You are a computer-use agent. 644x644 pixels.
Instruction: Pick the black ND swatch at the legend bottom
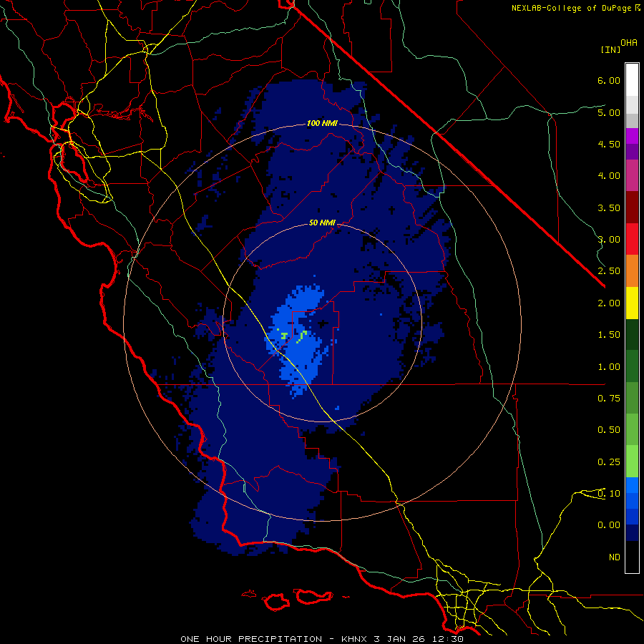pyautogui.click(x=632, y=557)
